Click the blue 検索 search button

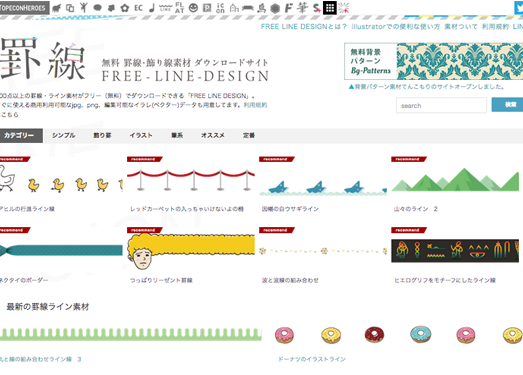507,105
